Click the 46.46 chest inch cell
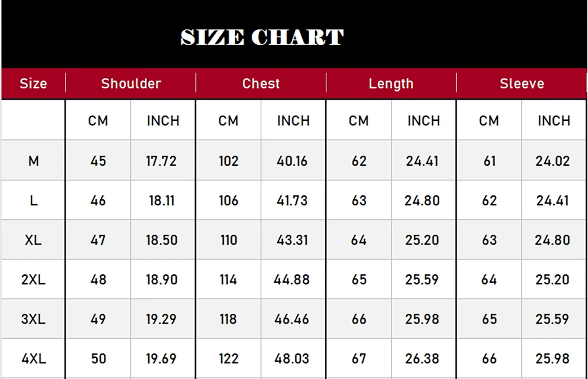Screen dimensions: 588x379 tap(292, 319)
